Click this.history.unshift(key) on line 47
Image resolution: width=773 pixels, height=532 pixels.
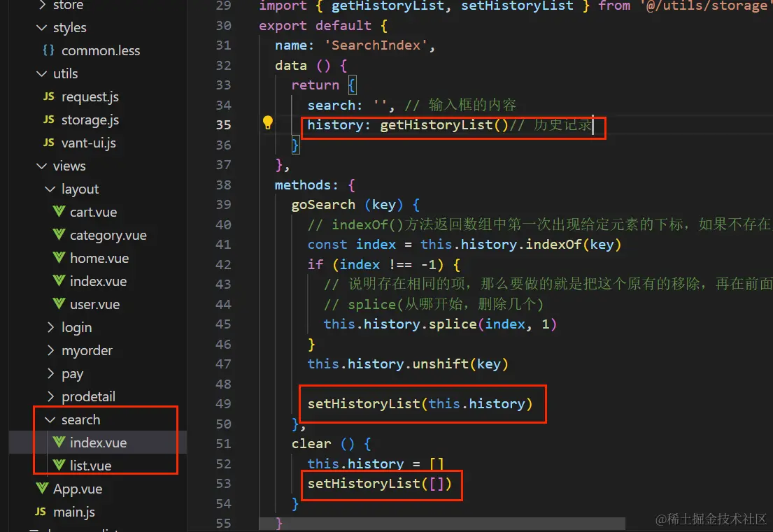tap(408, 364)
